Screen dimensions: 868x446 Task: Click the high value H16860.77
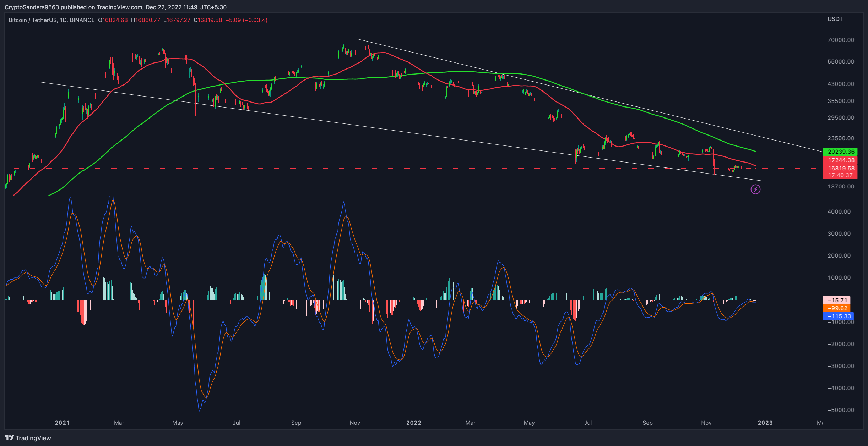pos(146,20)
